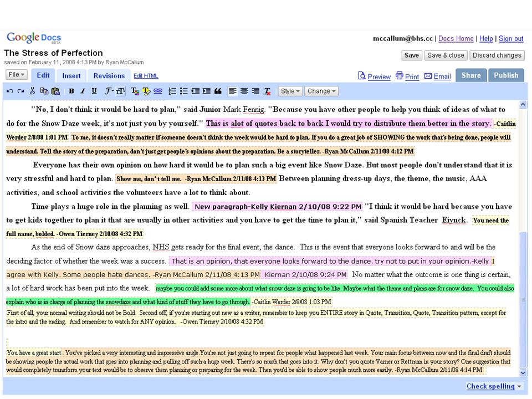
Task: Click the misspelled word Fennig
Action: pyautogui.click(x=253, y=110)
